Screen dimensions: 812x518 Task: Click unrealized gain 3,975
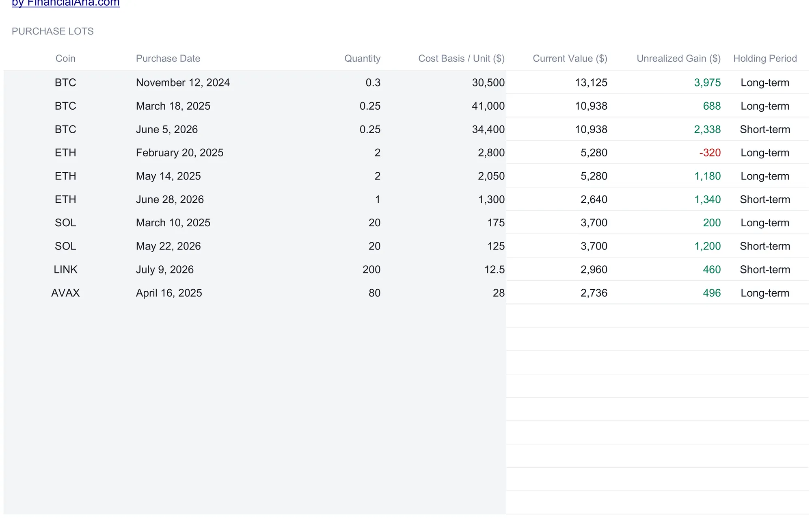[x=707, y=82]
